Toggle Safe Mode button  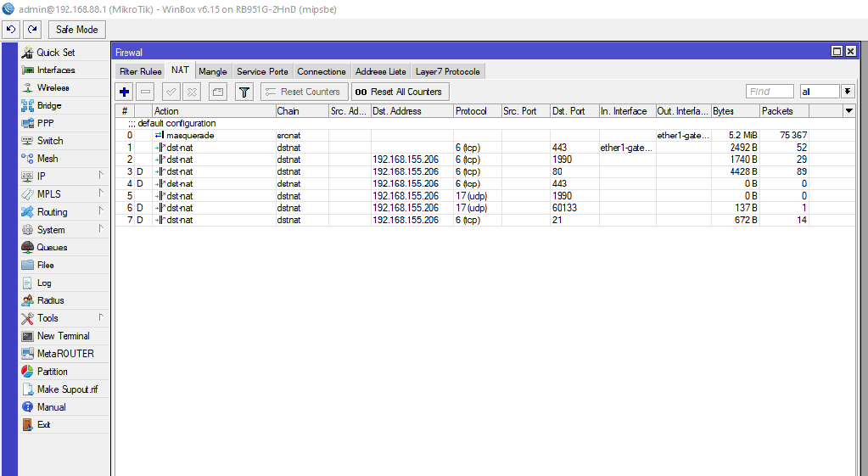point(77,30)
